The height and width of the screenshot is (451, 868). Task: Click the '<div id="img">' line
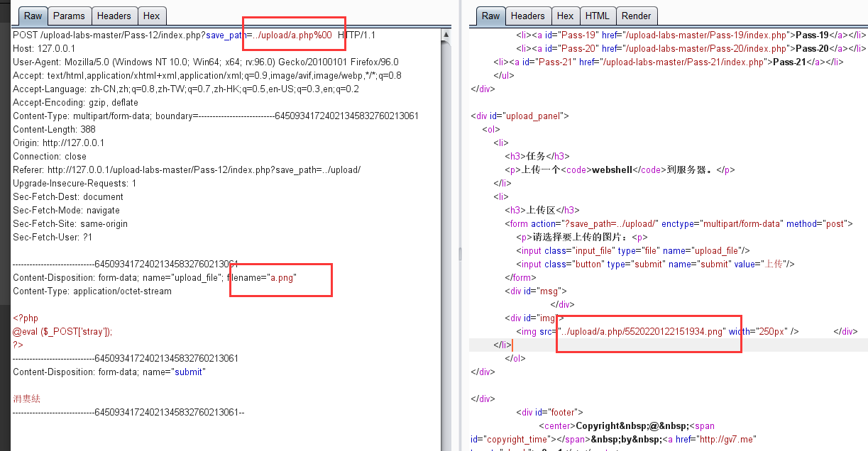[x=534, y=318]
